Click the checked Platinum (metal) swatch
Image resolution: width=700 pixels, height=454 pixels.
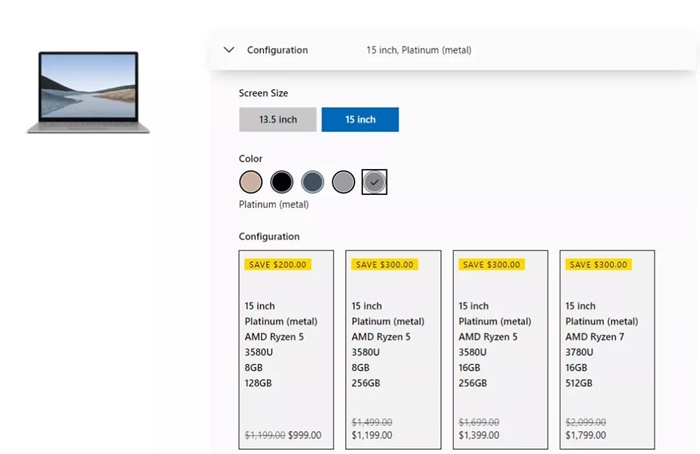click(x=374, y=182)
